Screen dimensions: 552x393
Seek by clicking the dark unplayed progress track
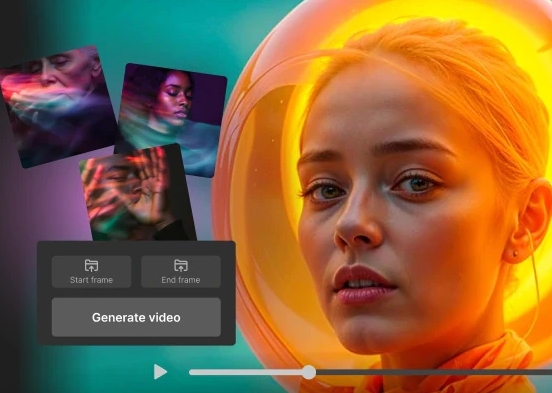(x=434, y=372)
